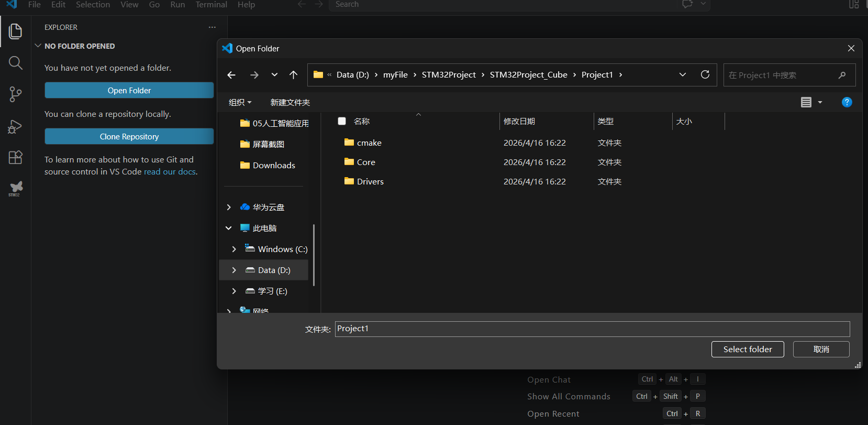Open the Go menu
Image resolution: width=868 pixels, height=425 pixels.
tap(154, 4)
